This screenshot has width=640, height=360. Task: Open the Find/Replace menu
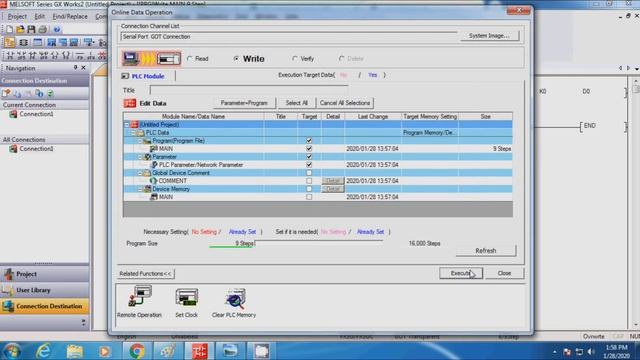[70, 16]
